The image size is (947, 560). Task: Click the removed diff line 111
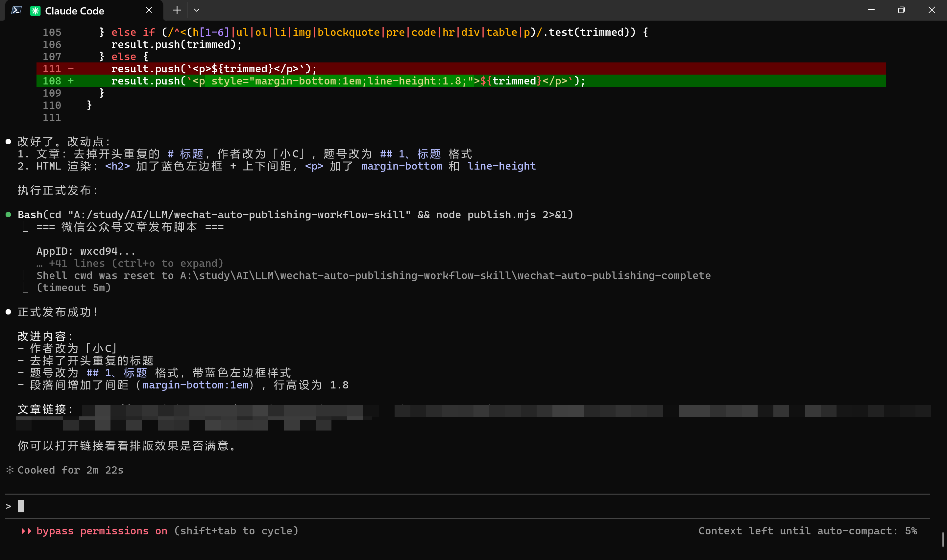pyautogui.click(x=461, y=69)
